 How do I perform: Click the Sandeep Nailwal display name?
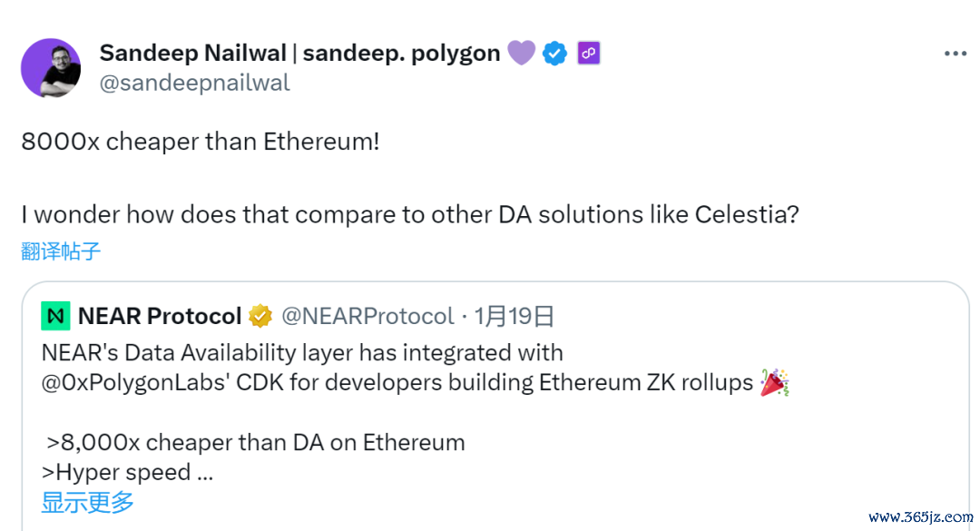[x=299, y=54]
